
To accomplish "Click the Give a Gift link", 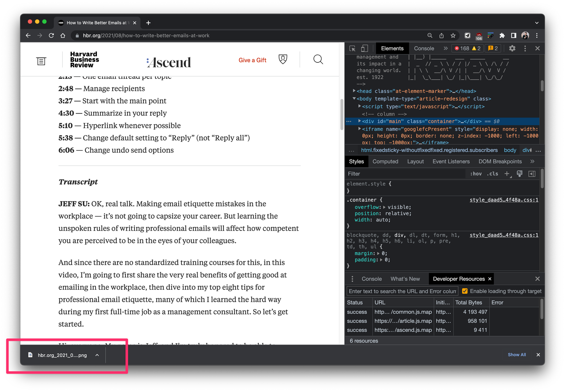I will (x=252, y=60).
